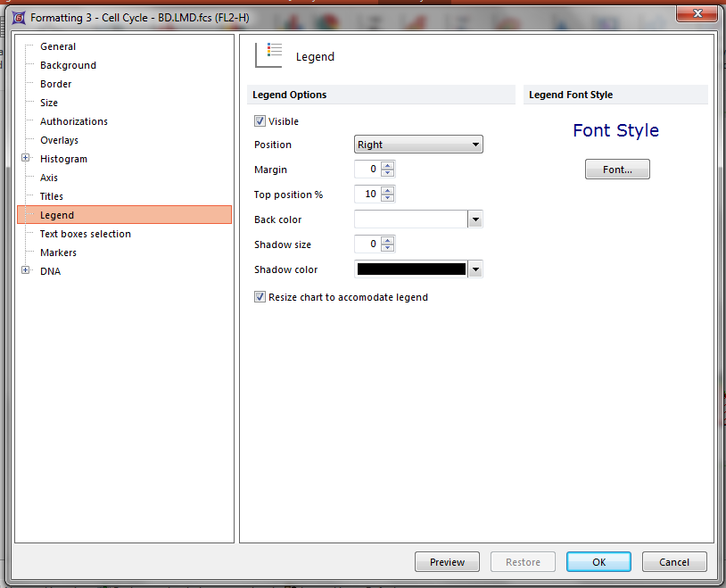This screenshot has height=588, width=726.
Task: Go to the Overlays category
Action: tap(59, 140)
